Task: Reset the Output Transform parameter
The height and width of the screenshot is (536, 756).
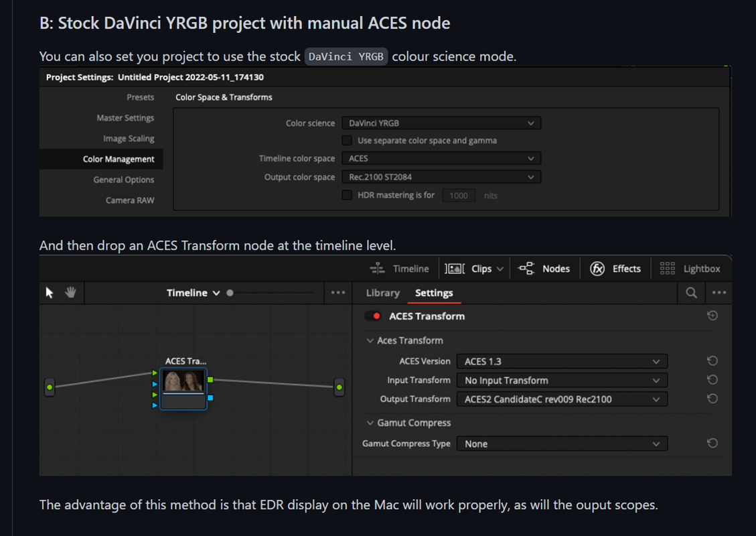Action: (x=712, y=399)
